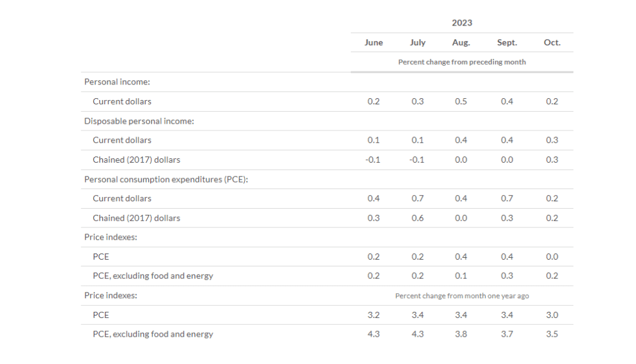The image size is (636, 364).
Task: Click 'Percent change from month one year ago' text
Action: tap(462, 296)
